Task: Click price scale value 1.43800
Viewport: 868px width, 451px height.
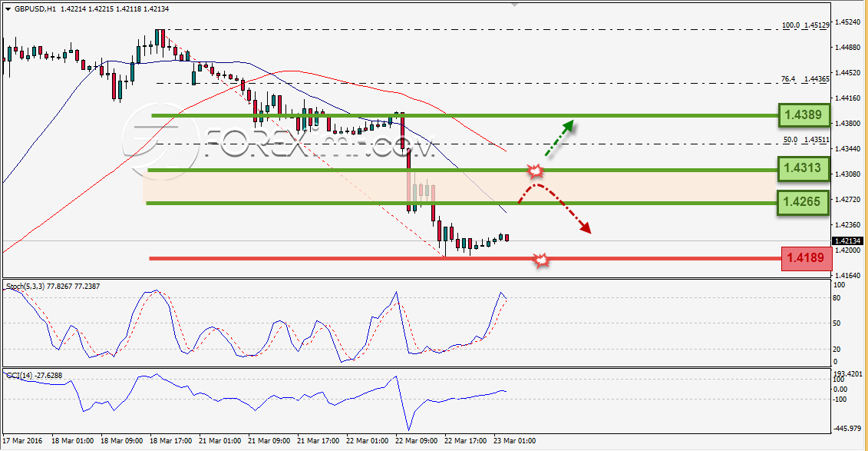Action: pos(847,124)
